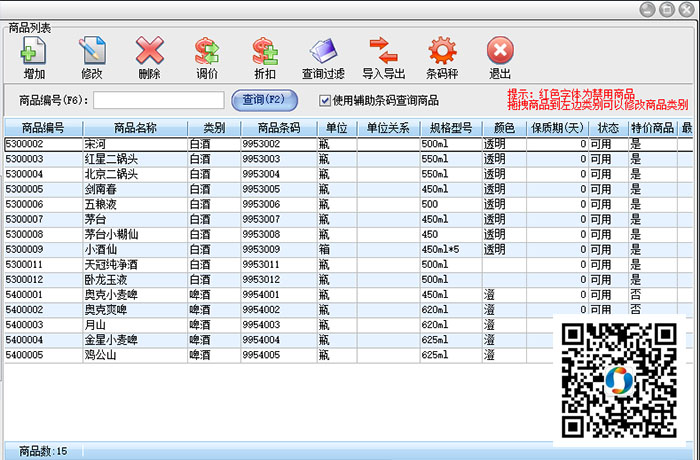The width and height of the screenshot is (700, 460).
Task: Click the 状态 column header
Action: (608, 128)
